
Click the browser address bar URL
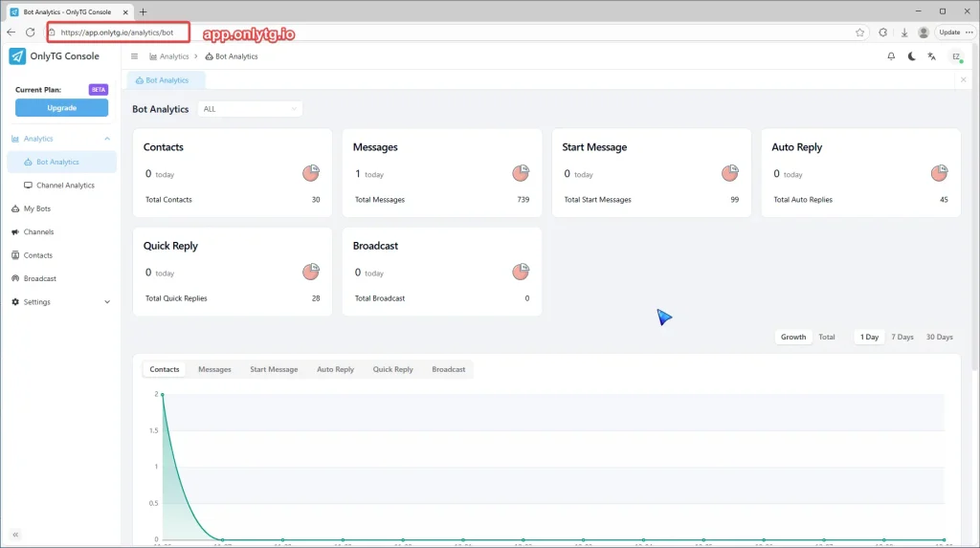[x=118, y=33]
